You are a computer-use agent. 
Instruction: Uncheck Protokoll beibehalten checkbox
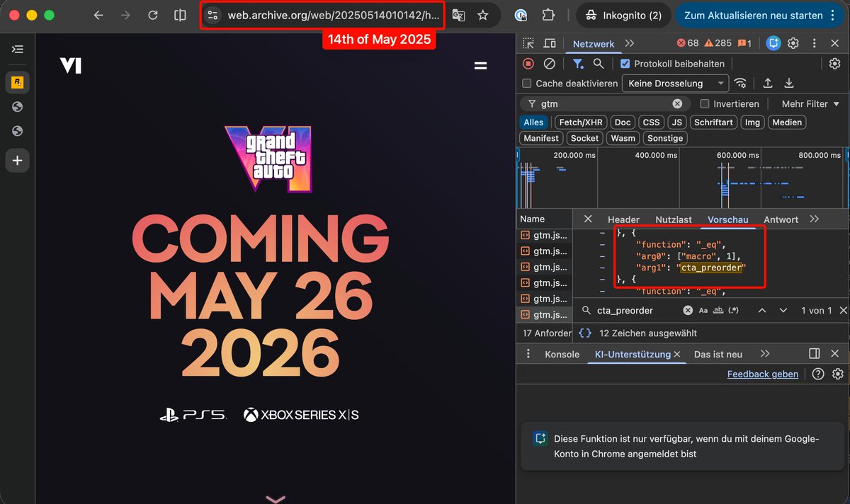click(x=625, y=64)
